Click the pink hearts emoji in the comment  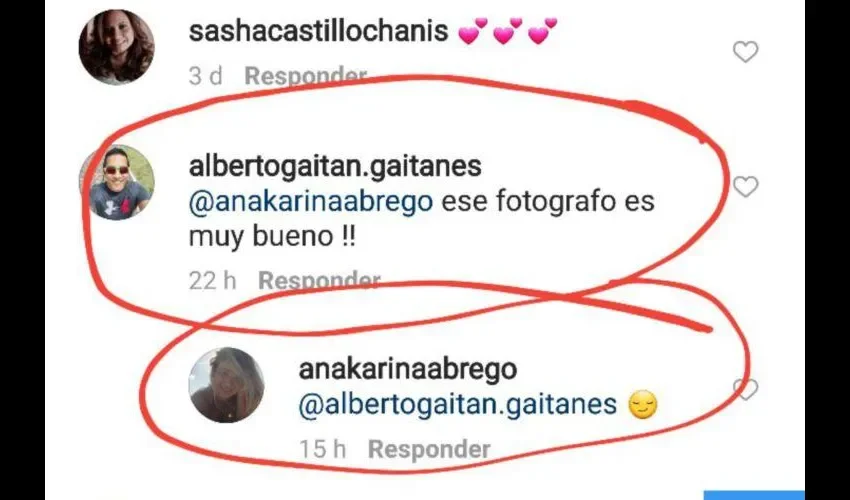click(x=508, y=31)
